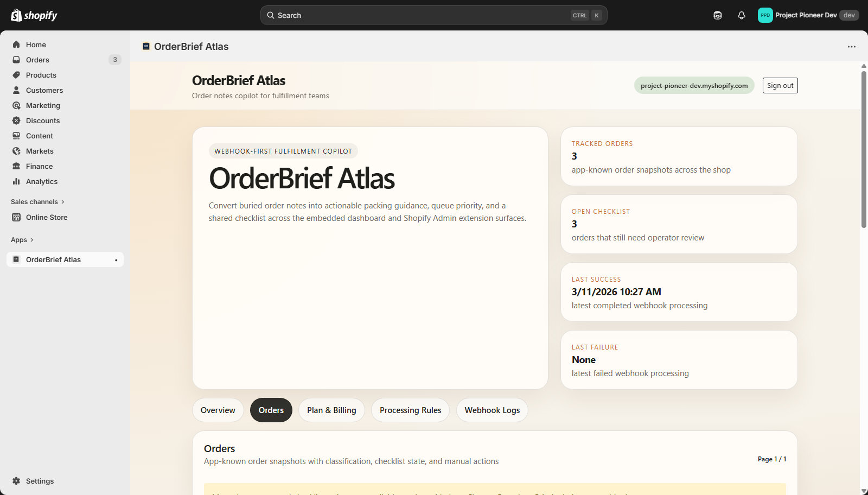Open the Project Pioneer Dev store menu
Image resolution: width=868 pixels, height=495 pixels.
(x=808, y=15)
